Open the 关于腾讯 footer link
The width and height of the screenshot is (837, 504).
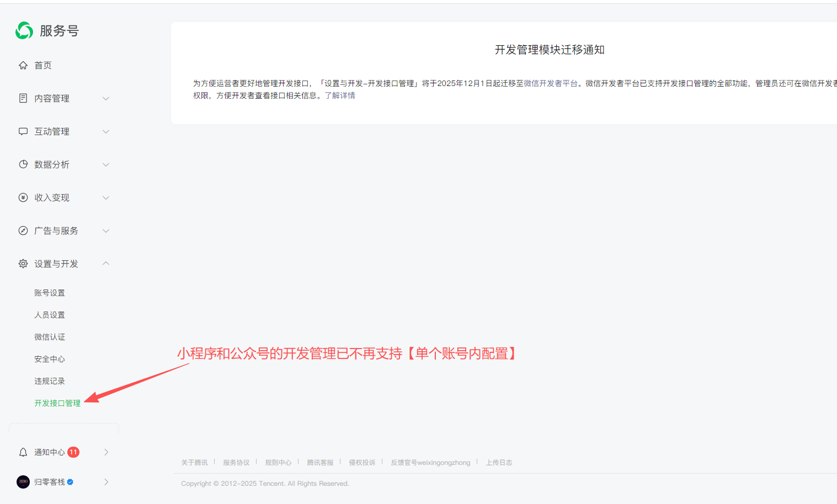click(x=195, y=463)
